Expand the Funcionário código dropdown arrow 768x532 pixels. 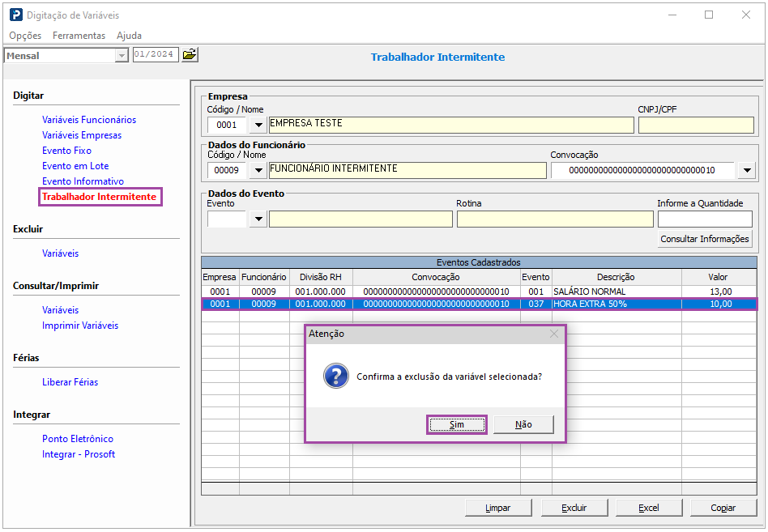258,170
